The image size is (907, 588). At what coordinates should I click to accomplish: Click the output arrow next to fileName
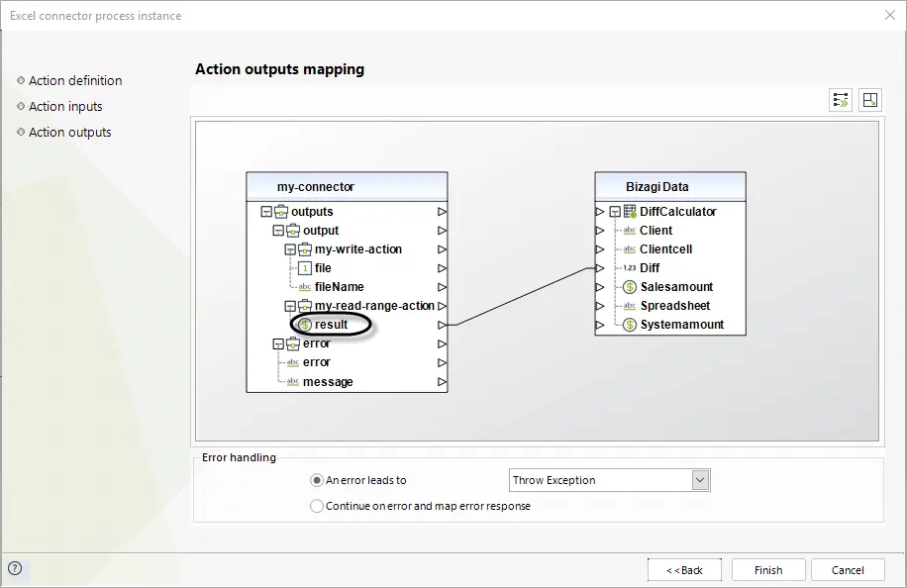point(442,287)
